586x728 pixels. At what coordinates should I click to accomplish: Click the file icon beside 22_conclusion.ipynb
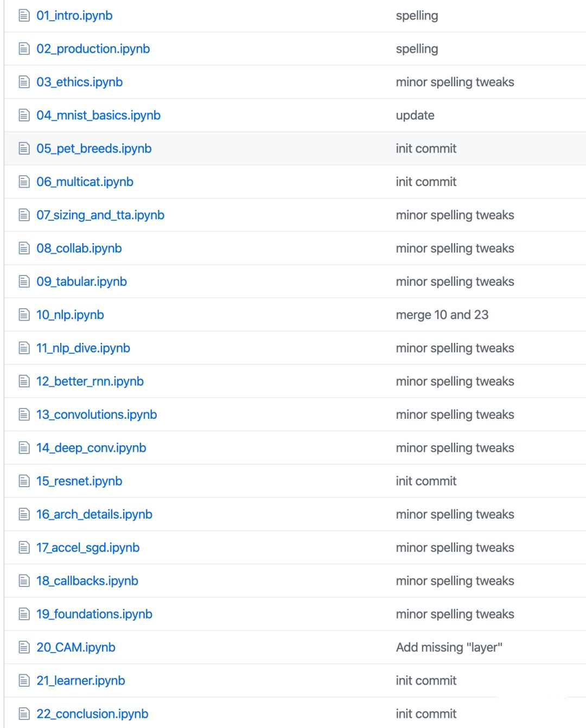24,714
